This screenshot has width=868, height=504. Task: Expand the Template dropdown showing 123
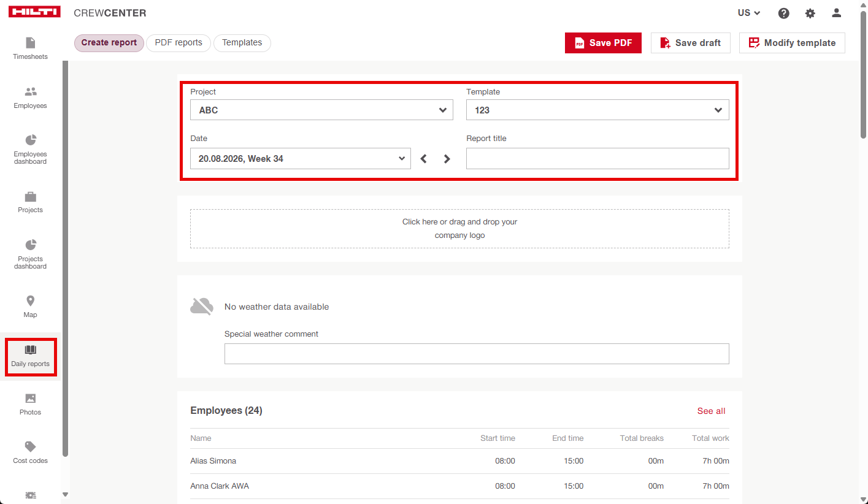pyautogui.click(x=597, y=110)
